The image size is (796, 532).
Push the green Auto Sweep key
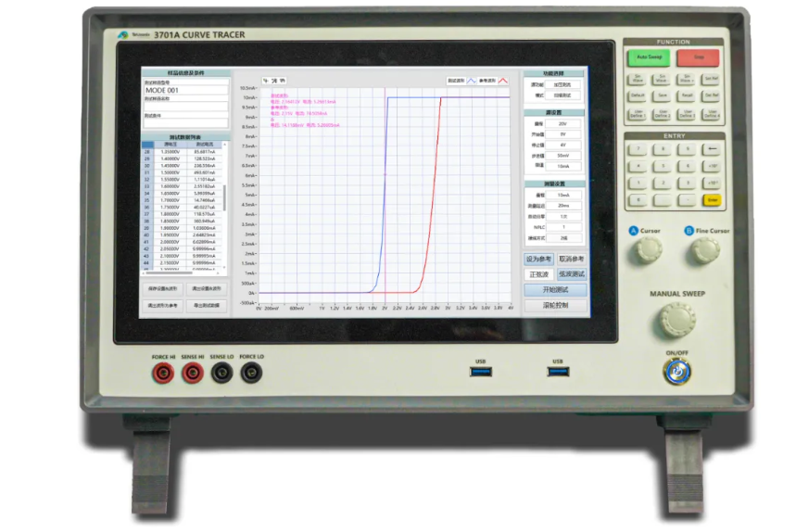(649, 57)
